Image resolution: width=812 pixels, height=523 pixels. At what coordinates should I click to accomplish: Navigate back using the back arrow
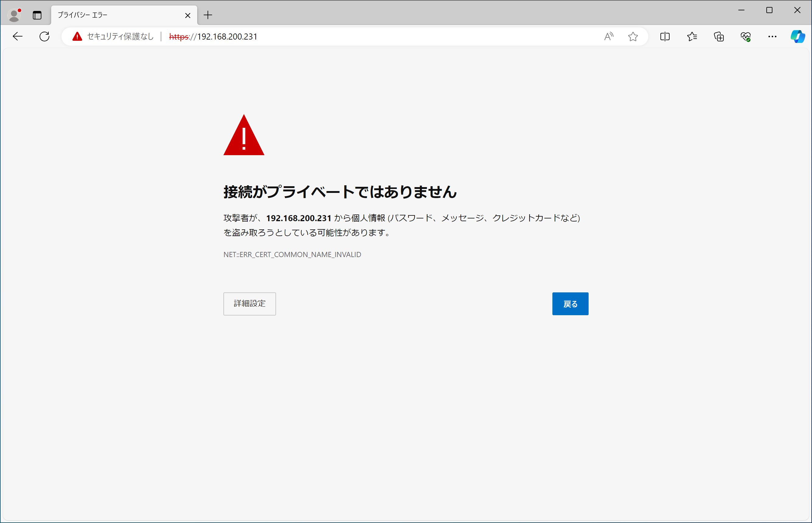click(17, 36)
